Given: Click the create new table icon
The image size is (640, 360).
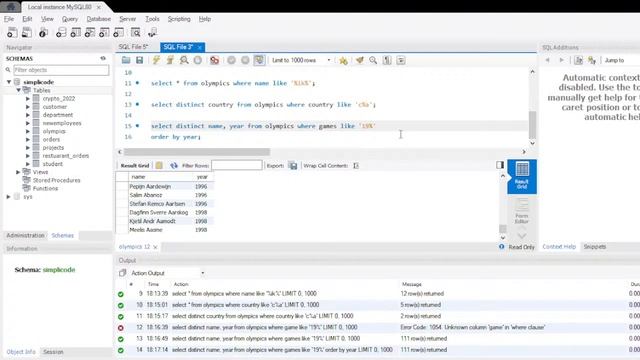Looking at the screenshot, I should pos(76,33).
